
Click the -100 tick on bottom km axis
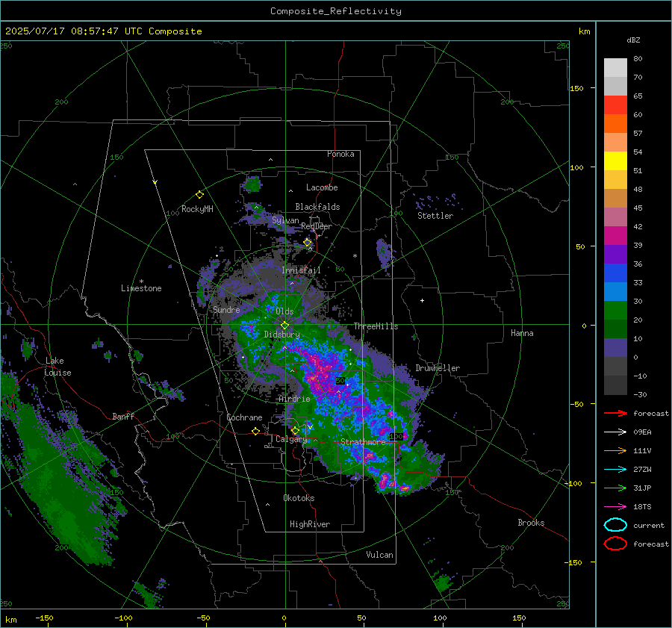click(x=123, y=618)
